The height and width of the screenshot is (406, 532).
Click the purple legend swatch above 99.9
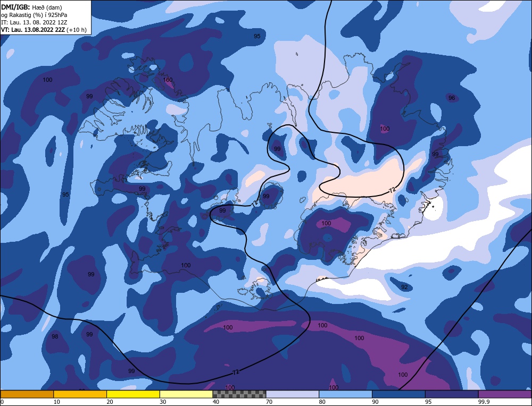pos(505,394)
